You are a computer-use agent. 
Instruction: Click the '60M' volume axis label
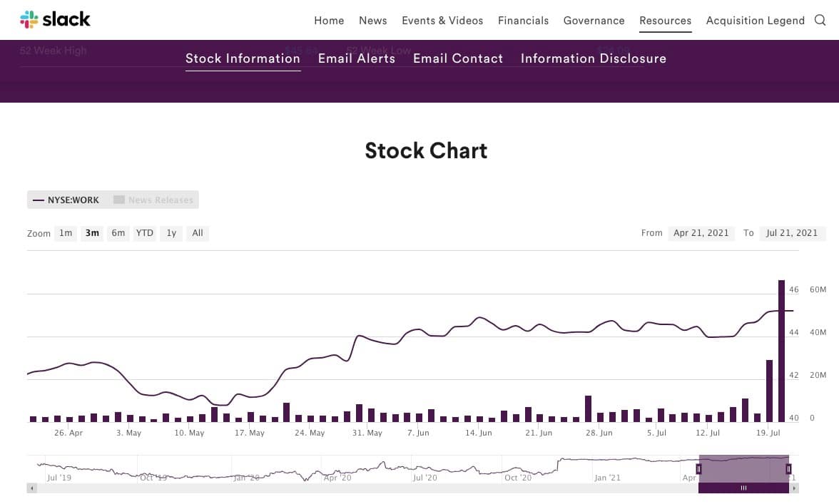coord(818,289)
